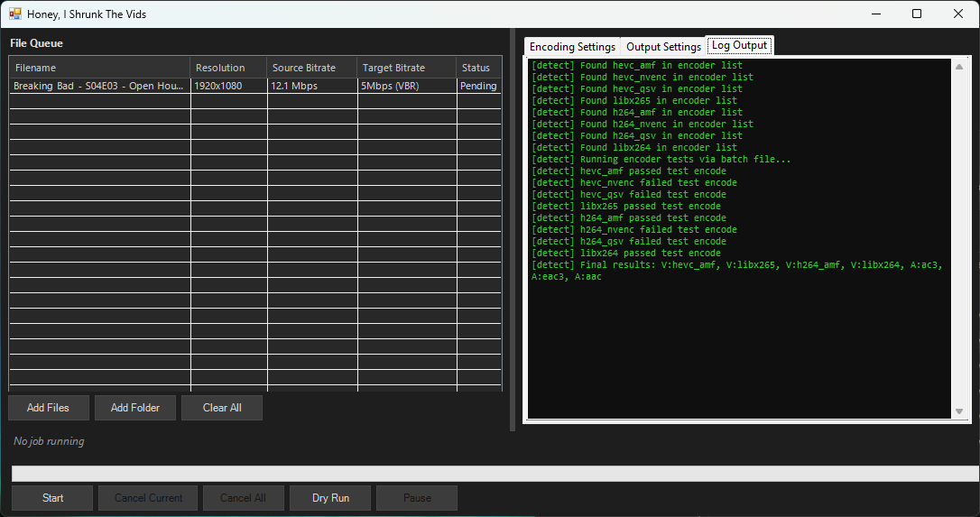
Task: Click the app icon in the title bar
Action: pyautogui.click(x=15, y=14)
